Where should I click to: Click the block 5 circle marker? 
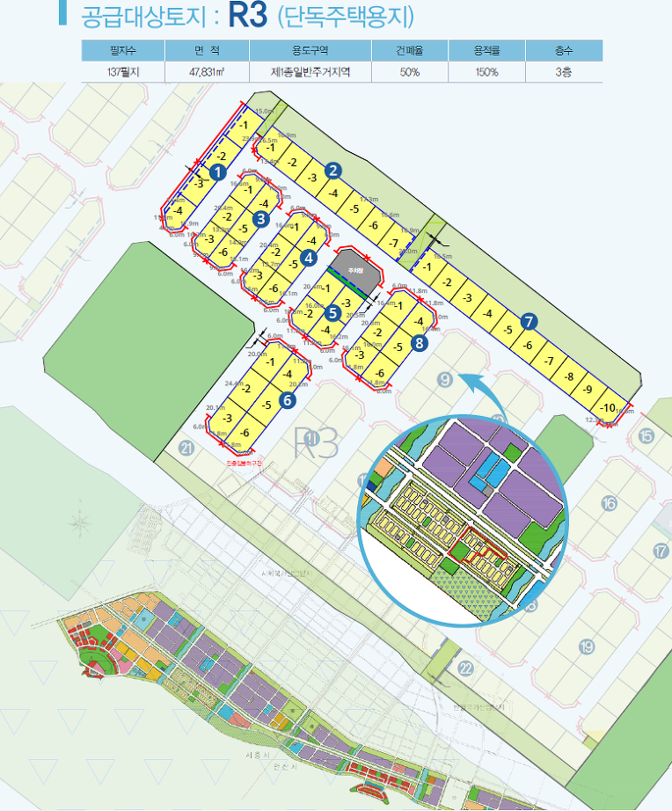332,312
